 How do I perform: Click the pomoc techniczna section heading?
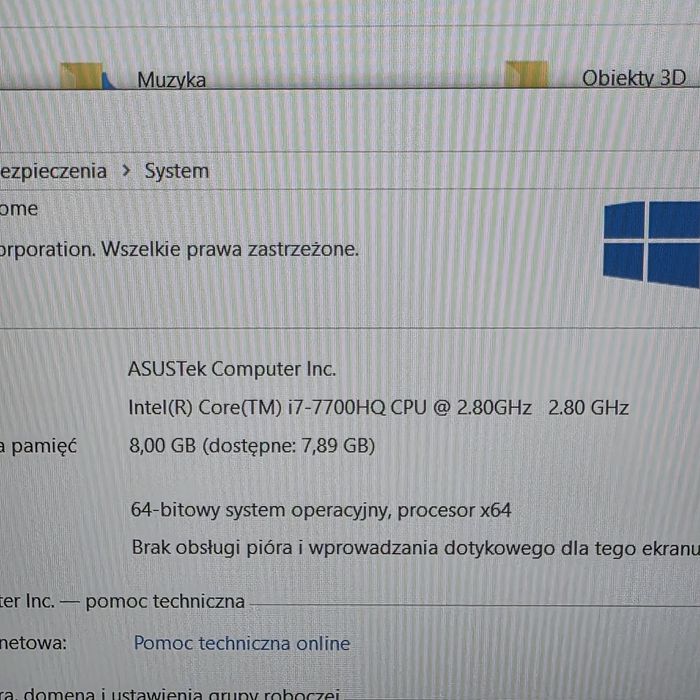pos(122,601)
